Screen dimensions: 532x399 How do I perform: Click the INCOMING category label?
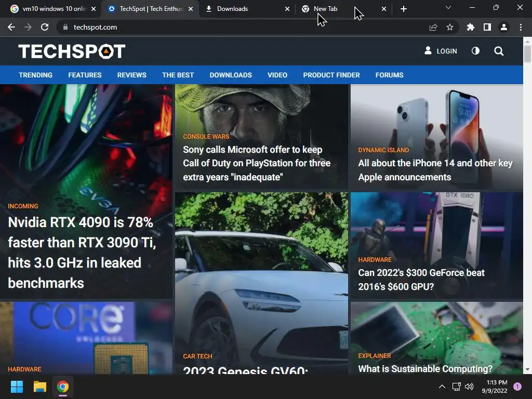pos(23,206)
